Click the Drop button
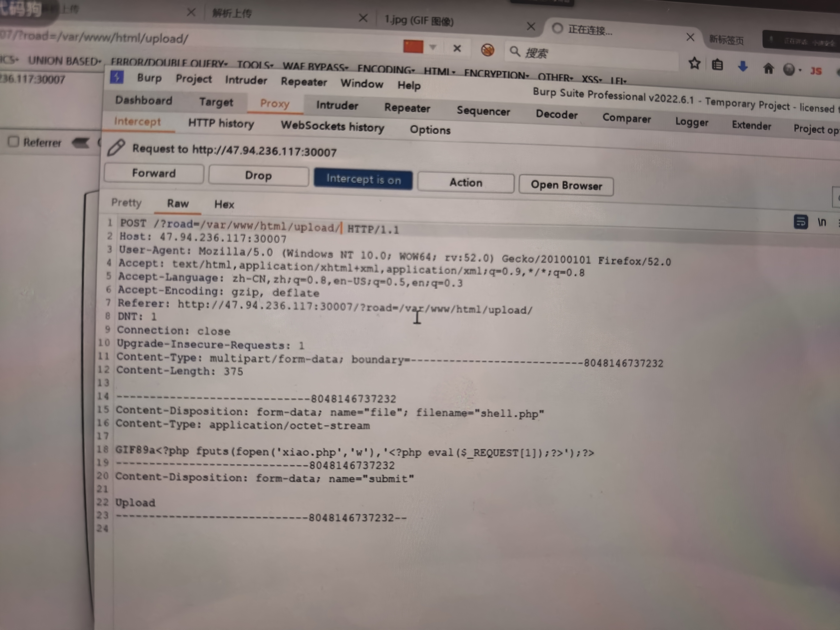The width and height of the screenshot is (840, 630). [x=258, y=176]
